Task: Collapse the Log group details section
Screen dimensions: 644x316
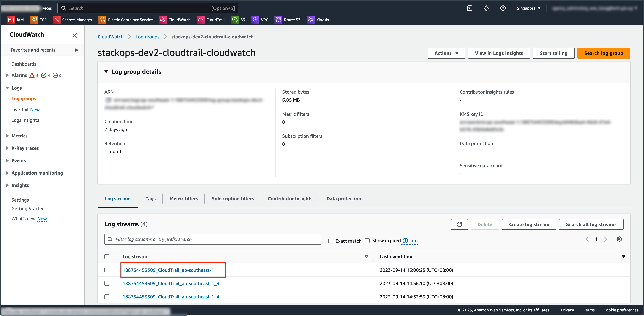Action: 106,72
